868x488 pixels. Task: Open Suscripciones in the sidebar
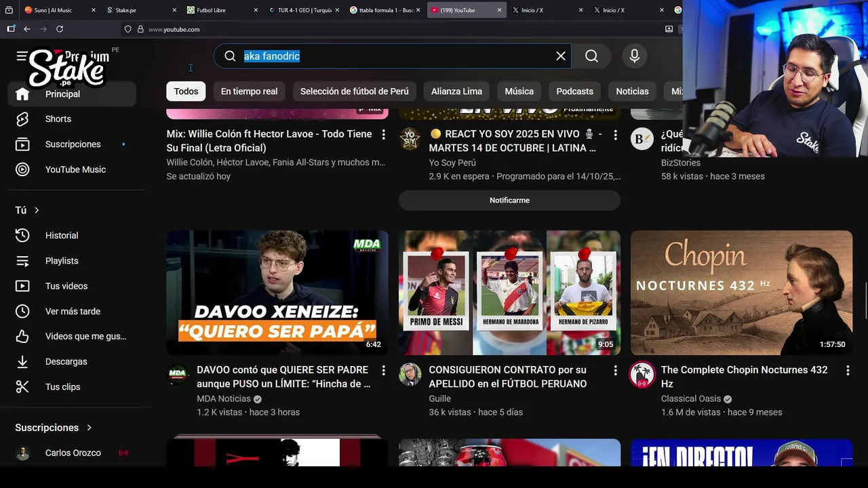point(72,144)
